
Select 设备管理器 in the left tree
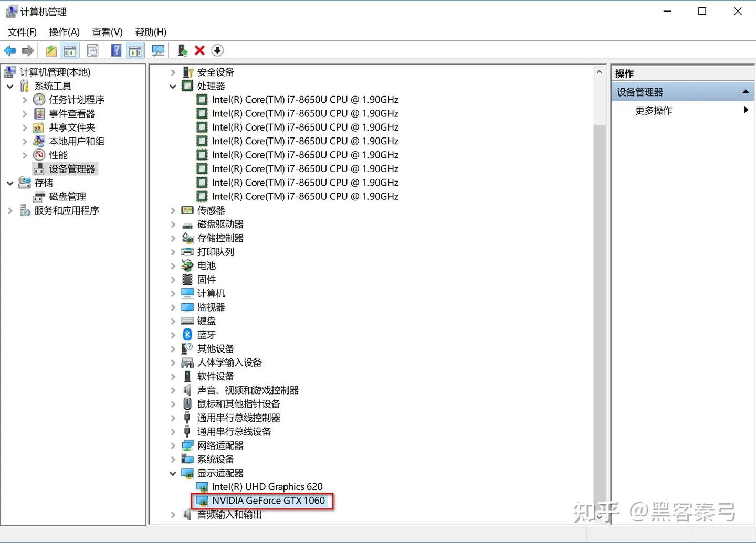click(x=72, y=169)
